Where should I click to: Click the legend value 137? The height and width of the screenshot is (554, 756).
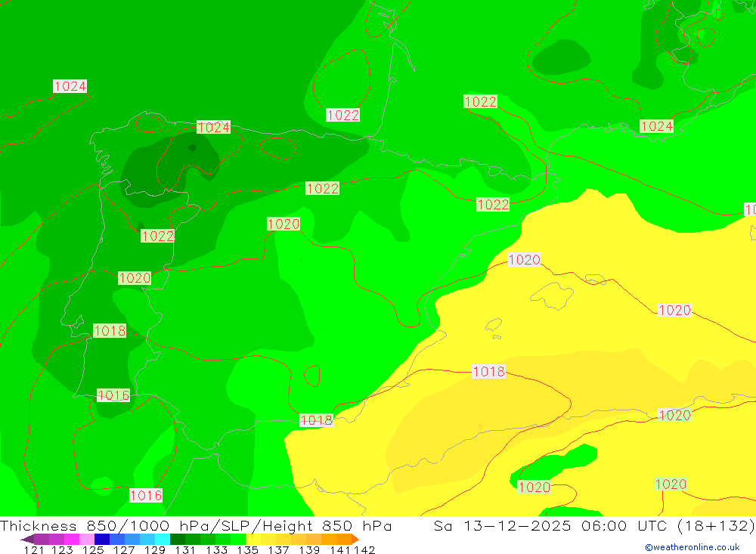(x=278, y=549)
